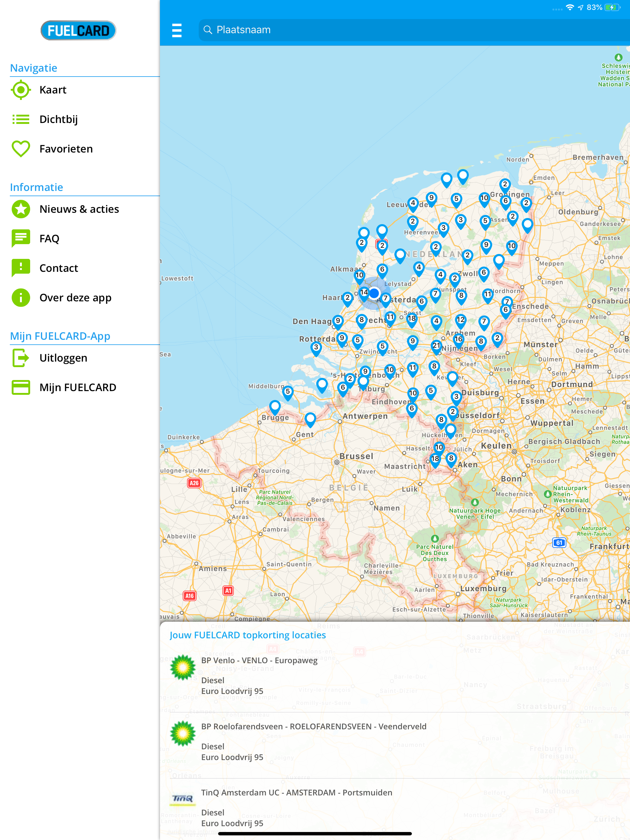Select the 3 pin near Duisburg
Screen dimensions: 630x840
tap(457, 398)
